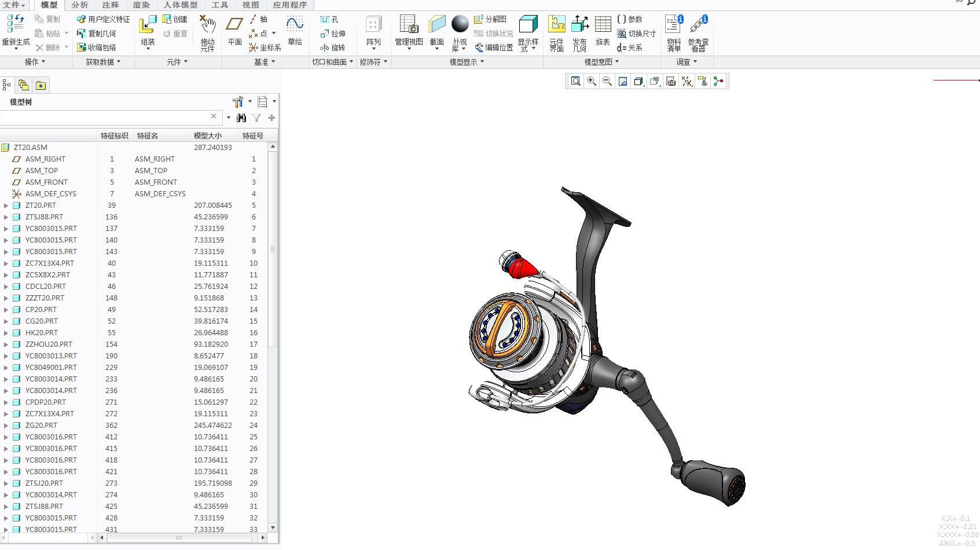Click the 收缩包络 button

tap(97, 47)
